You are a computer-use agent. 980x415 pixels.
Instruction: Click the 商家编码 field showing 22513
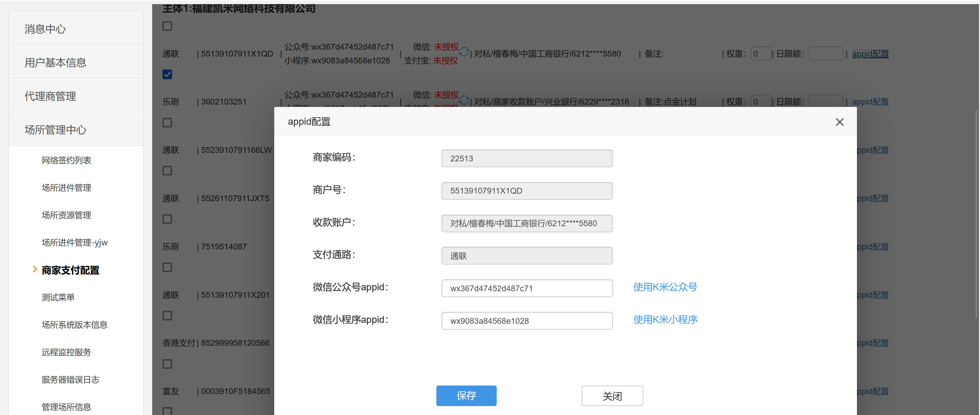527,158
